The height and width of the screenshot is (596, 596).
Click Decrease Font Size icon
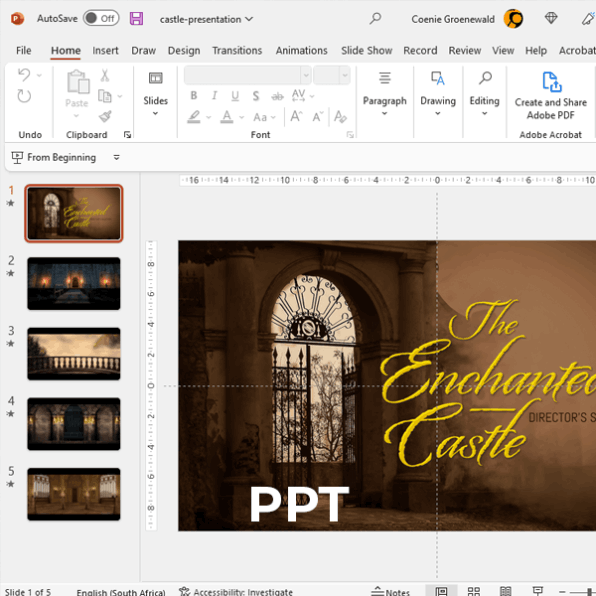(318, 116)
